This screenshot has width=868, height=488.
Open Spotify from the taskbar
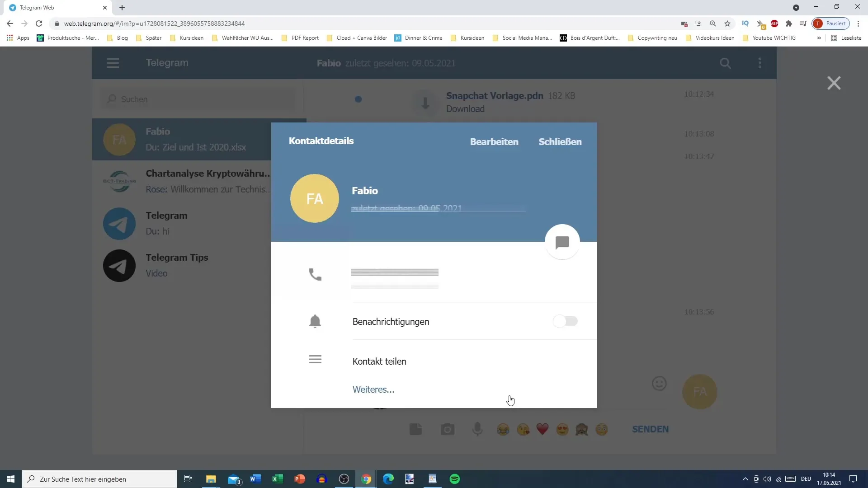(x=455, y=479)
